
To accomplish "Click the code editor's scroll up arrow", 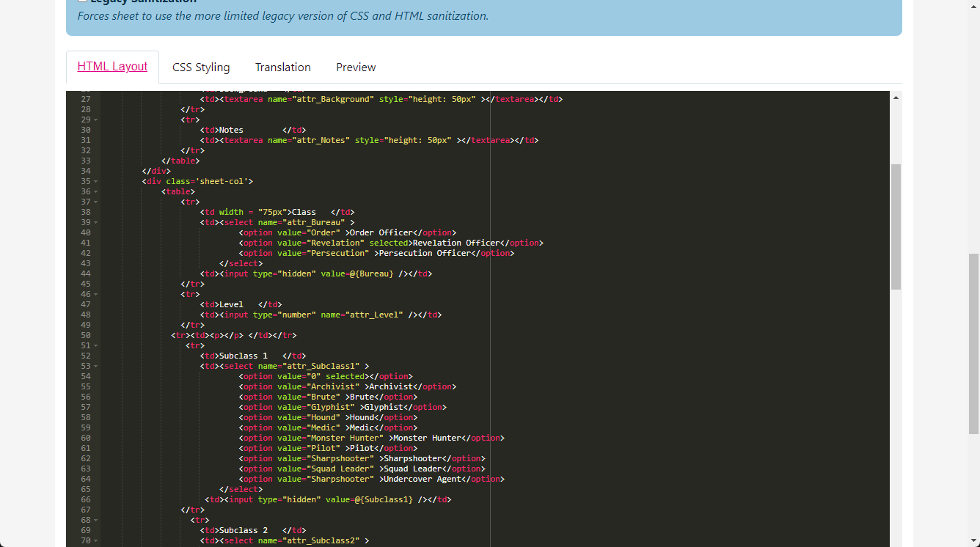I will tap(896, 98).
